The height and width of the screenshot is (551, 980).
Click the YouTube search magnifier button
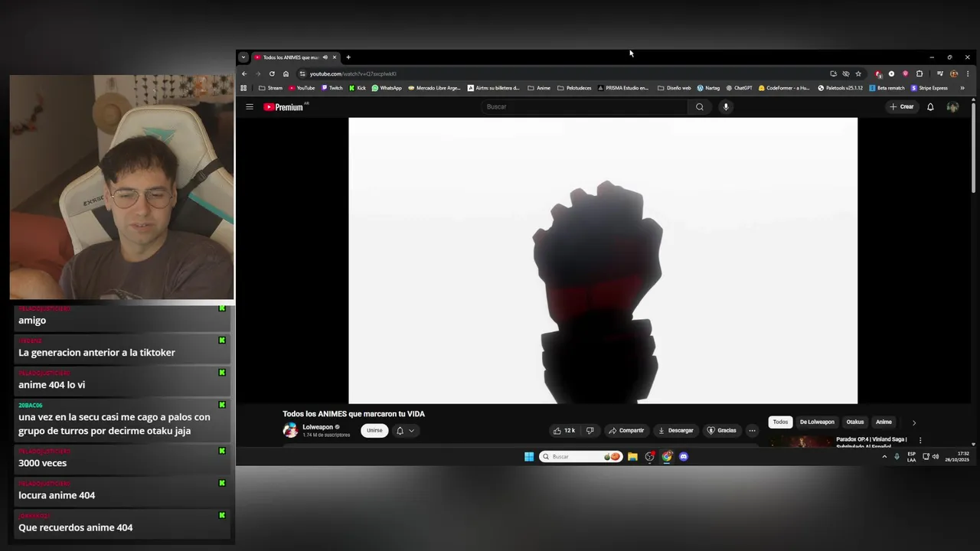[x=699, y=107]
